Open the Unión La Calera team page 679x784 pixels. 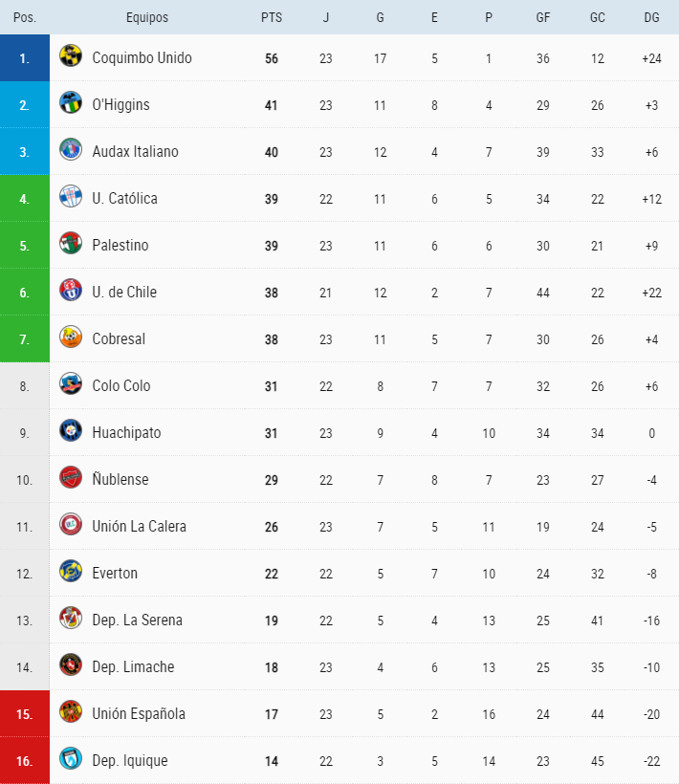(139, 526)
